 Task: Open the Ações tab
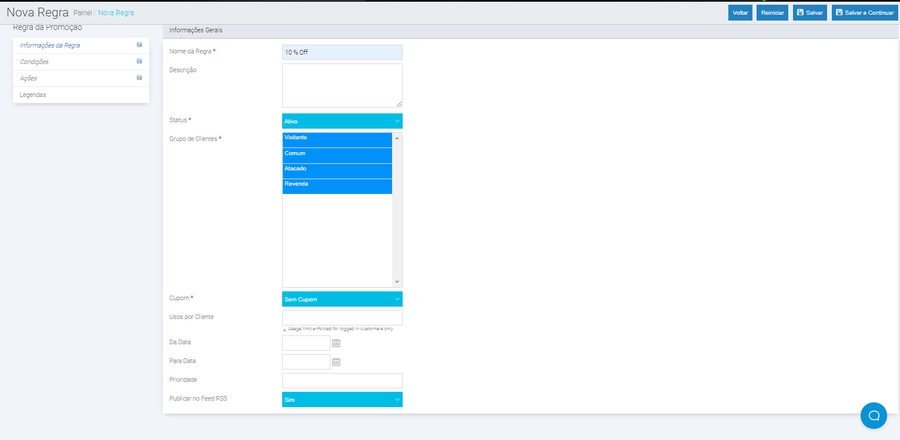[x=29, y=78]
